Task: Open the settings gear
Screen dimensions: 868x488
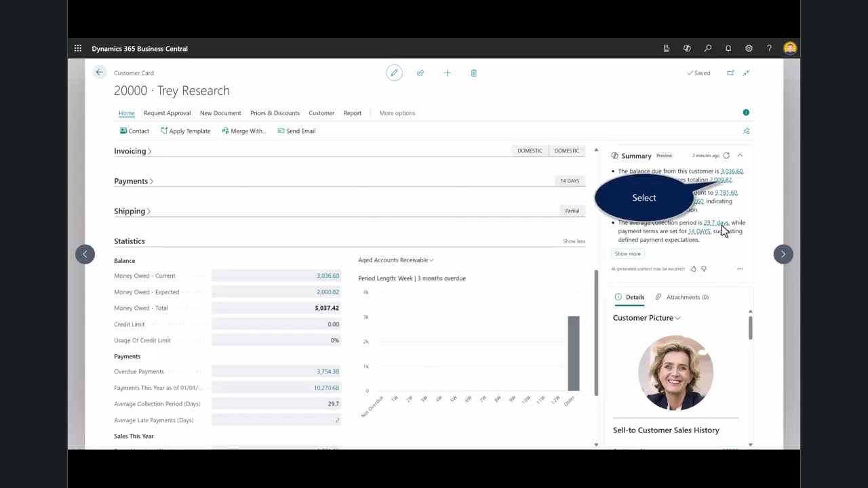Action: point(749,49)
